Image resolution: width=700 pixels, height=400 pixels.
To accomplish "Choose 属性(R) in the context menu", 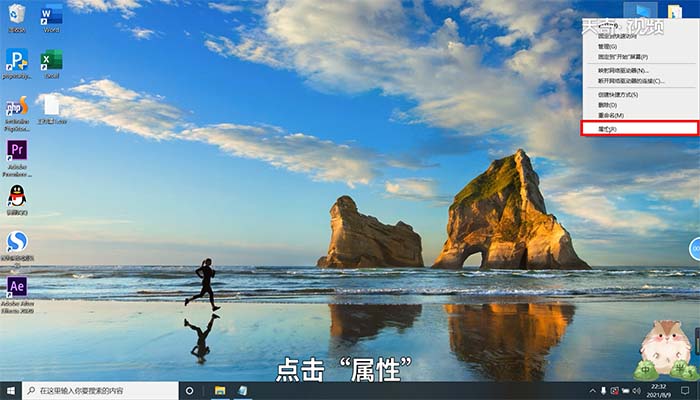I will click(x=640, y=129).
